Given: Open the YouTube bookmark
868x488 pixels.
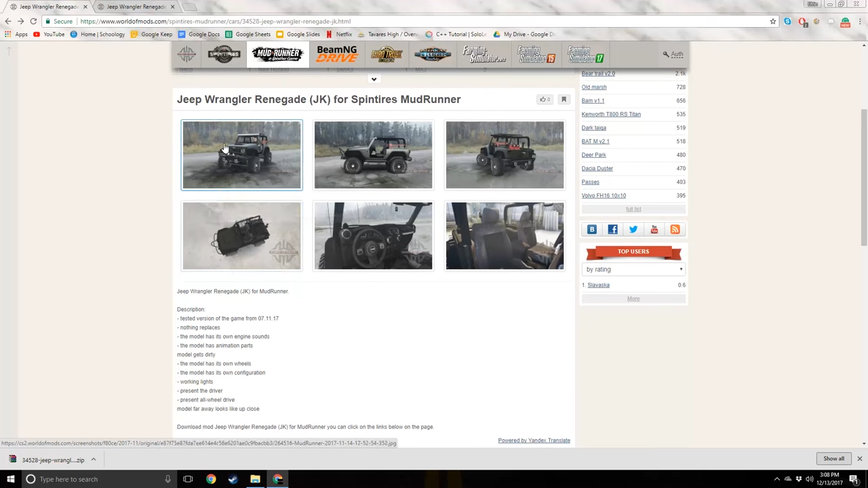Looking at the screenshot, I should 49,34.
